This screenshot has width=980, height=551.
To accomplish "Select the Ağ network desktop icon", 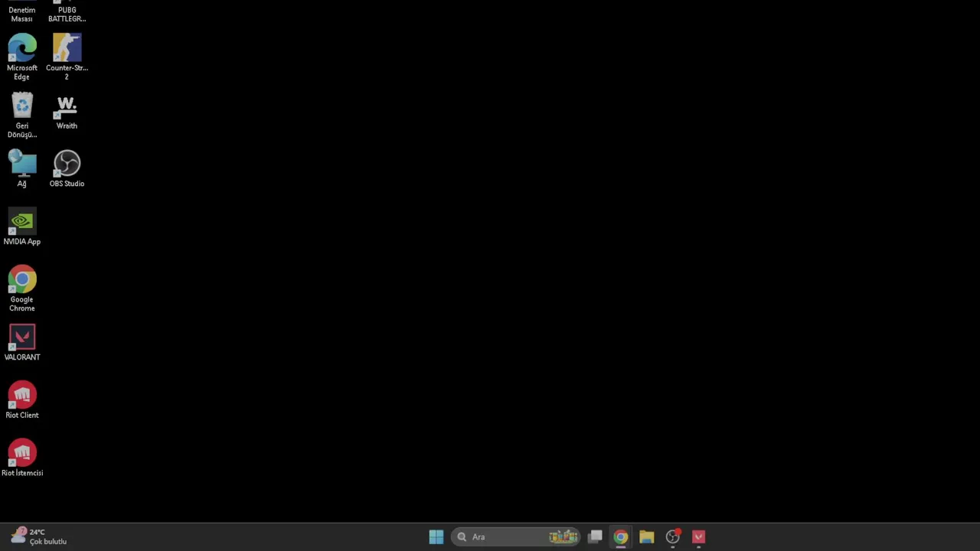I will (21, 169).
